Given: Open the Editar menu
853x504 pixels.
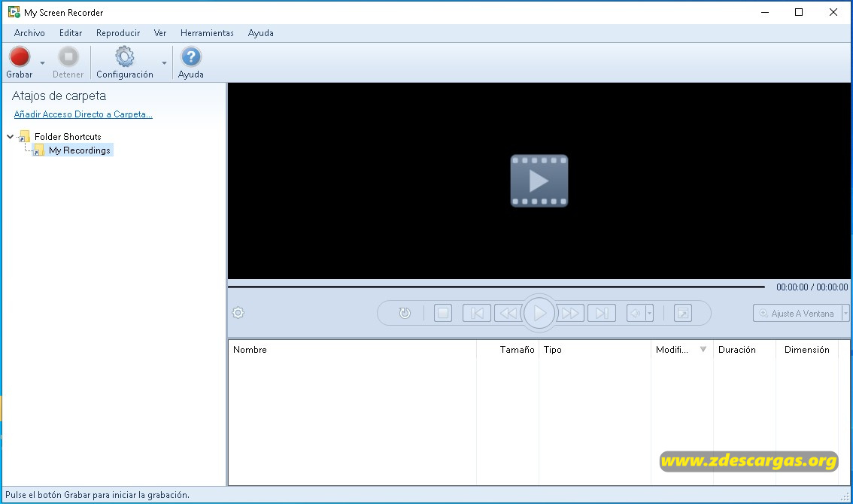Looking at the screenshot, I should (71, 33).
